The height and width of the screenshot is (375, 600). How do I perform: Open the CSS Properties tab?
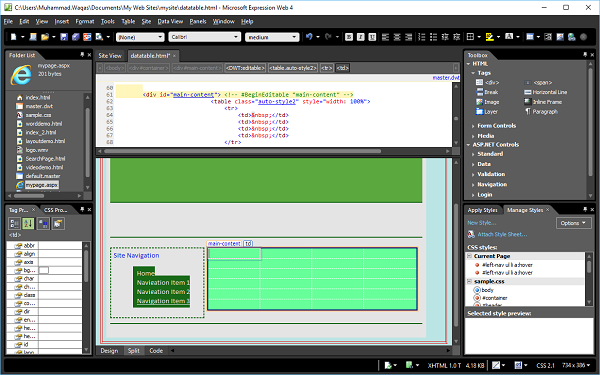(x=55, y=210)
